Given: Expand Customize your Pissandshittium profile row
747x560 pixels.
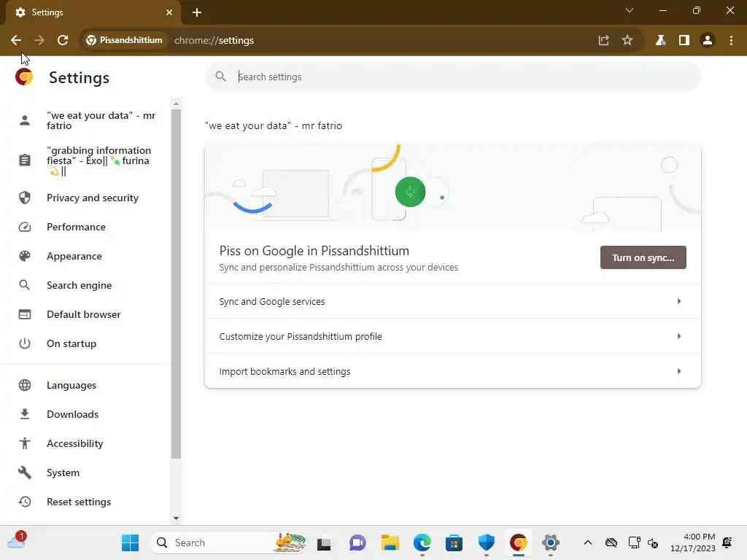Looking at the screenshot, I should (x=452, y=336).
